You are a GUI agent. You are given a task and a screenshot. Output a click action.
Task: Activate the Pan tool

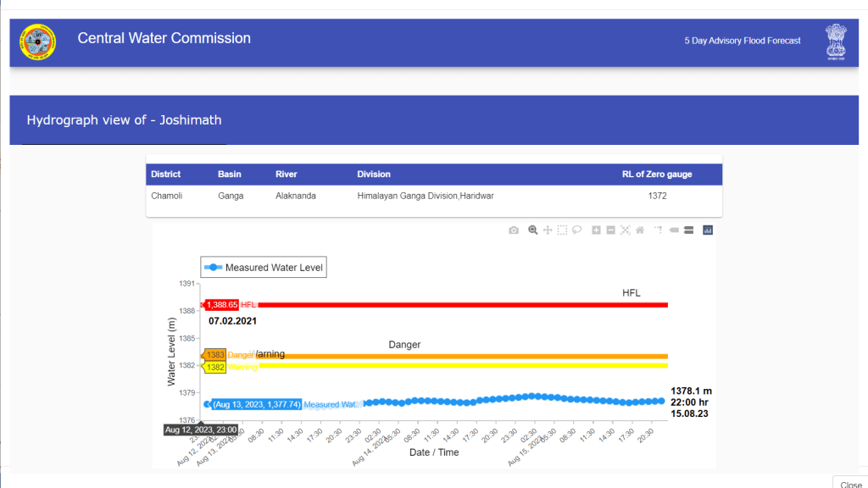click(548, 230)
